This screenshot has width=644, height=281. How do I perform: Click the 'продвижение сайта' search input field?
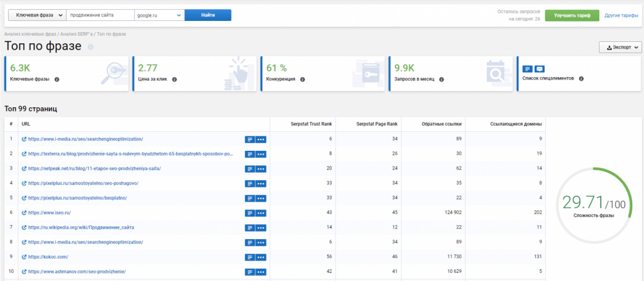100,16
